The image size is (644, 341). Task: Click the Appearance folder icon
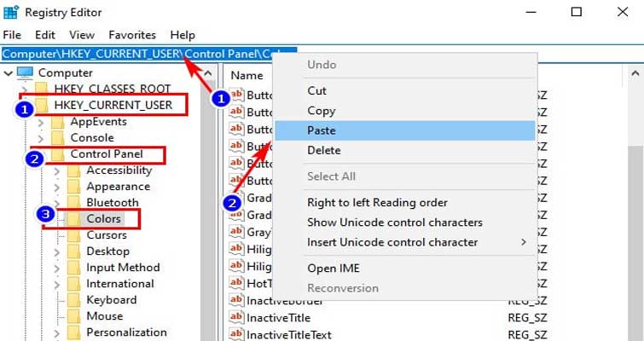click(x=74, y=187)
